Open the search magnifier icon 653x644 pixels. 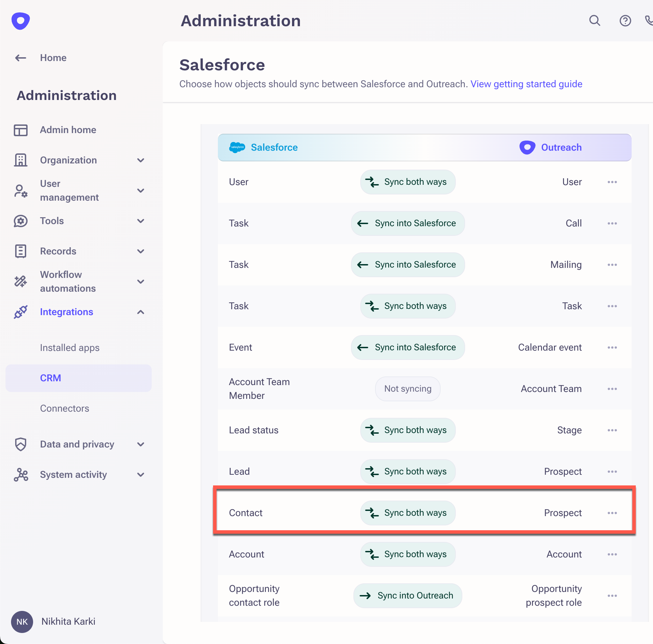[x=594, y=21]
